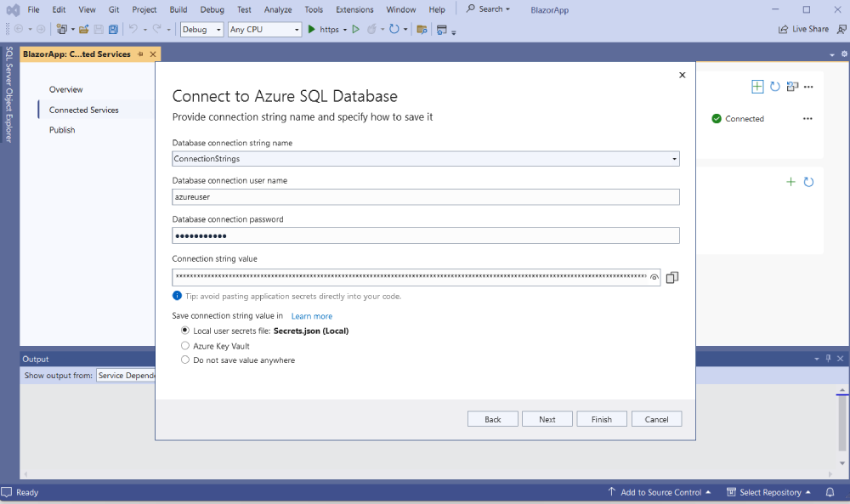Image resolution: width=850 pixels, height=504 pixels.
Task: Open Show output from source dropdown
Action: (126, 375)
